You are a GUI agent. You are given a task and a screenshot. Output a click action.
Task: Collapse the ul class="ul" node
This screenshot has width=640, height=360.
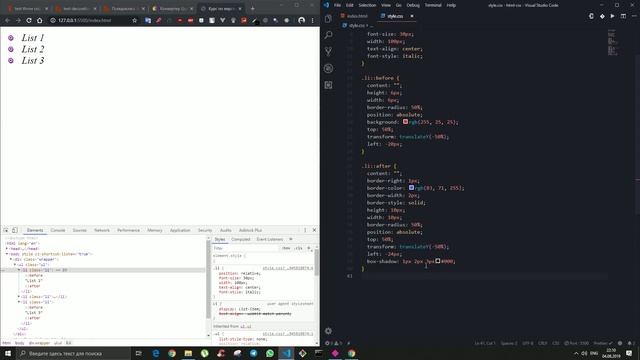pos(15,264)
